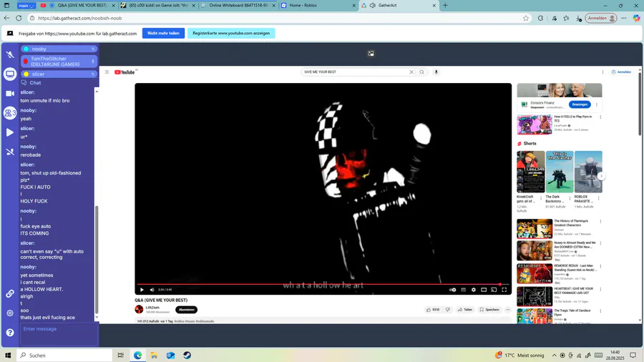Click the screen share icon in GatherAct sidebar

pos(10,74)
